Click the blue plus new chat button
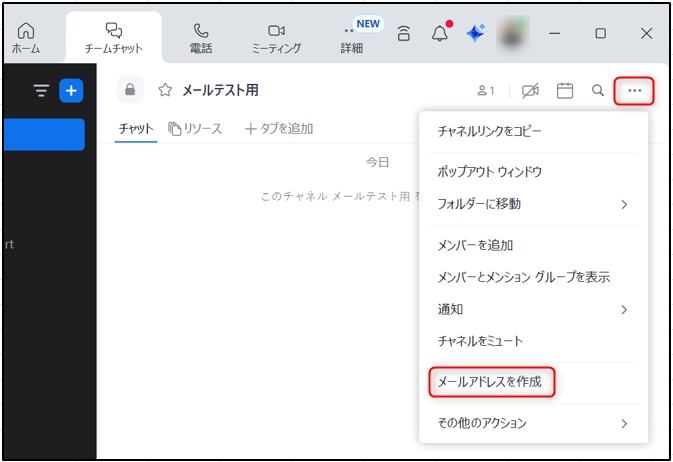Screen dimensions: 673x462 click(x=71, y=91)
